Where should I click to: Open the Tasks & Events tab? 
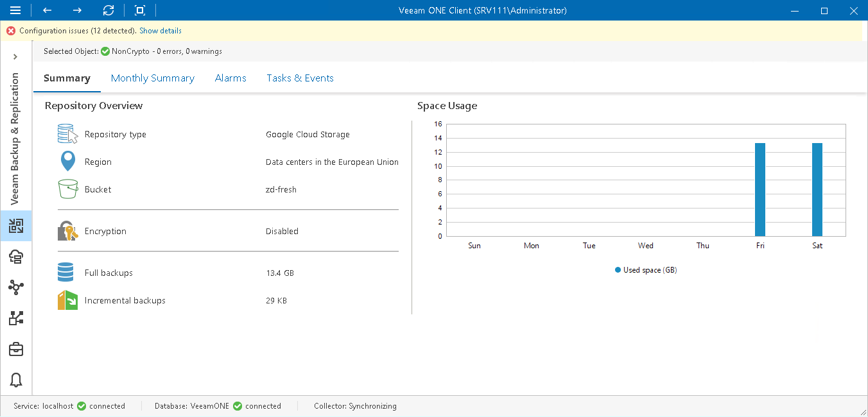click(x=300, y=78)
